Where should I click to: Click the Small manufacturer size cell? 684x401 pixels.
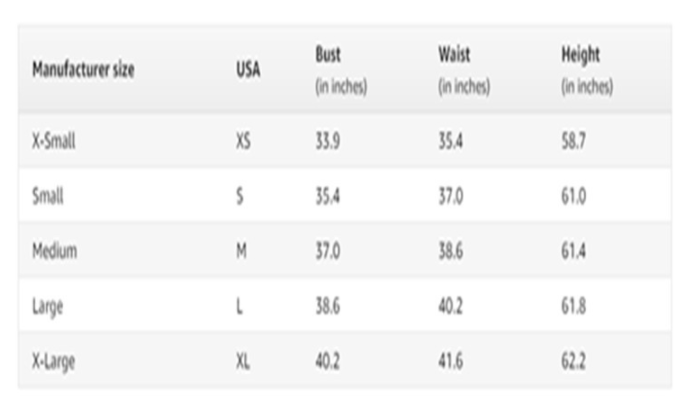48,196
